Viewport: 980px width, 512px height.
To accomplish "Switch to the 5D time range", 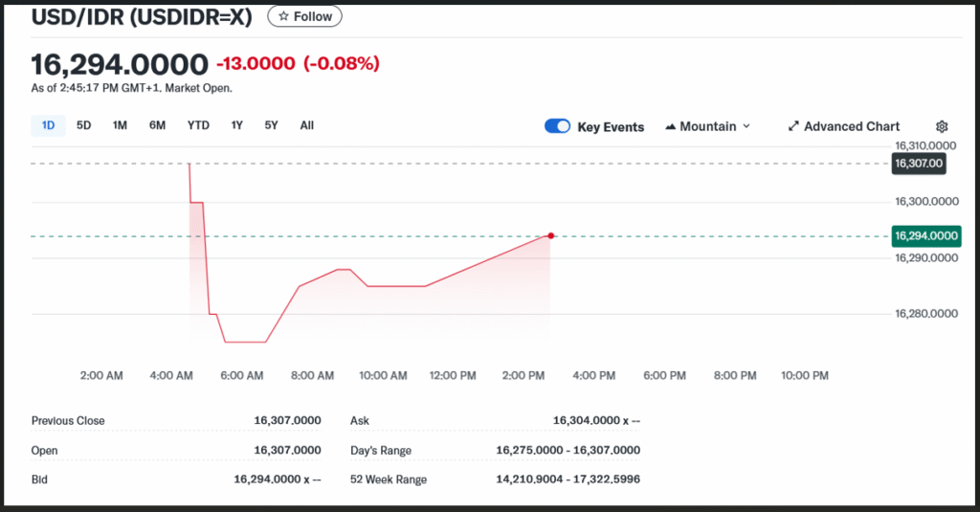I will pyautogui.click(x=84, y=125).
